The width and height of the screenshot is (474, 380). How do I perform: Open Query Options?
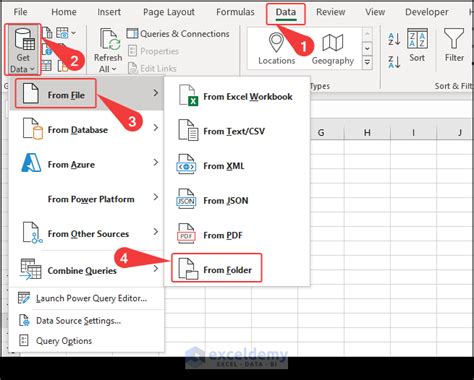pyautogui.click(x=87, y=341)
